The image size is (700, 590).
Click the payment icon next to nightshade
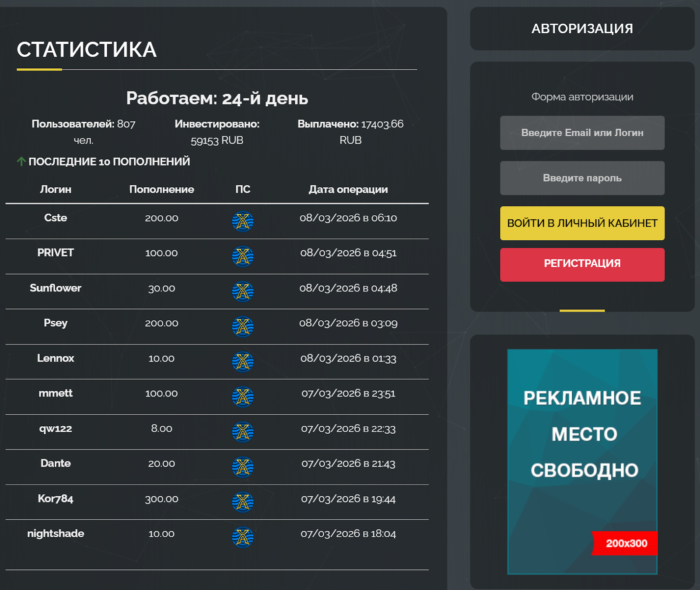[243, 538]
